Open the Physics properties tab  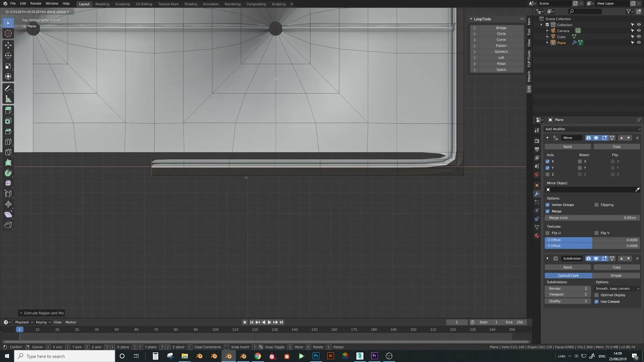click(x=537, y=210)
